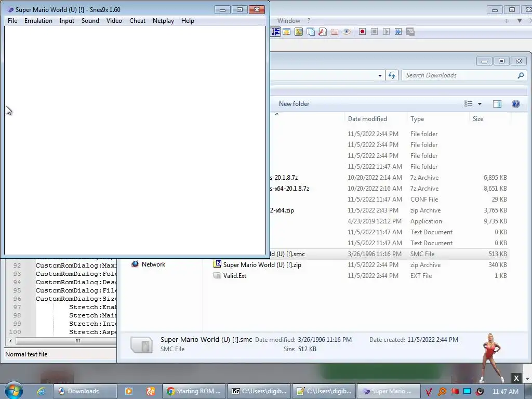Select the Application row of 9,735 KB

tap(389, 221)
